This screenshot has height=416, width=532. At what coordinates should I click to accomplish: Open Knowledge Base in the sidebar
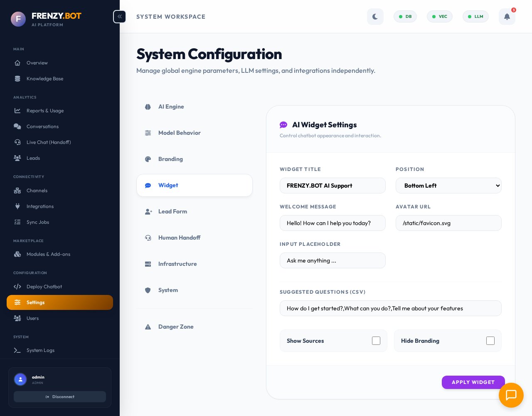45,79
